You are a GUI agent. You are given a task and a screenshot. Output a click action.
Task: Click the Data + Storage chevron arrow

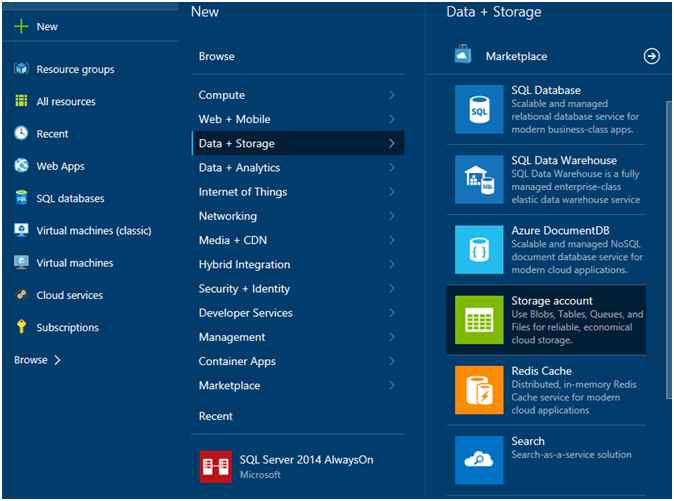[x=391, y=143]
